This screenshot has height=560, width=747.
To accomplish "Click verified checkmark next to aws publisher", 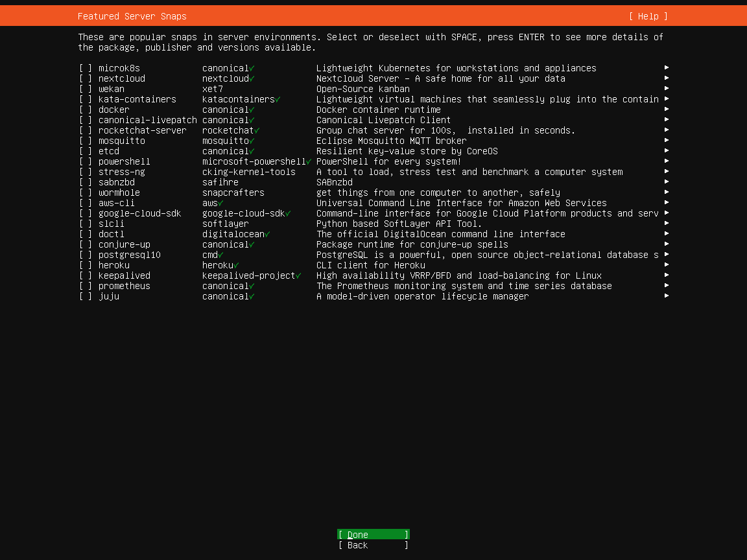I will coord(220,203).
